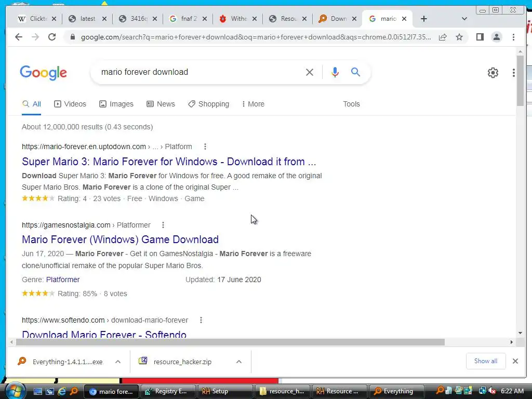The height and width of the screenshot is (399, 532).
Task: Close the downloads bar
Action: [515, 361]
